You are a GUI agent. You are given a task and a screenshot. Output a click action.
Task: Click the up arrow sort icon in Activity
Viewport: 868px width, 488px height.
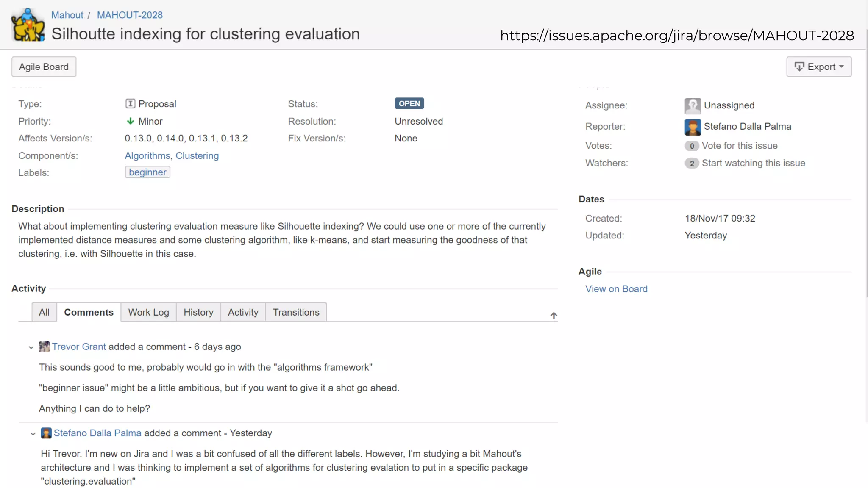(554, 316)
